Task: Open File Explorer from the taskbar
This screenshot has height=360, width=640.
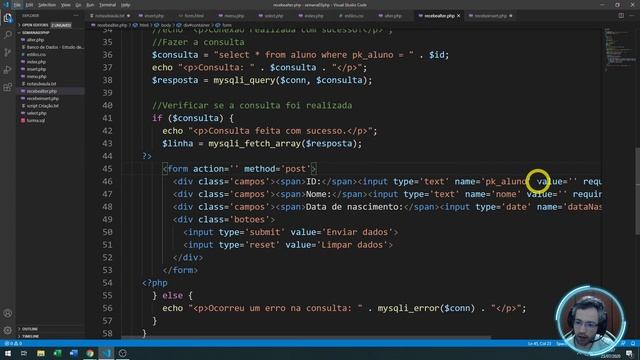Action: click(x=40, y=353)
